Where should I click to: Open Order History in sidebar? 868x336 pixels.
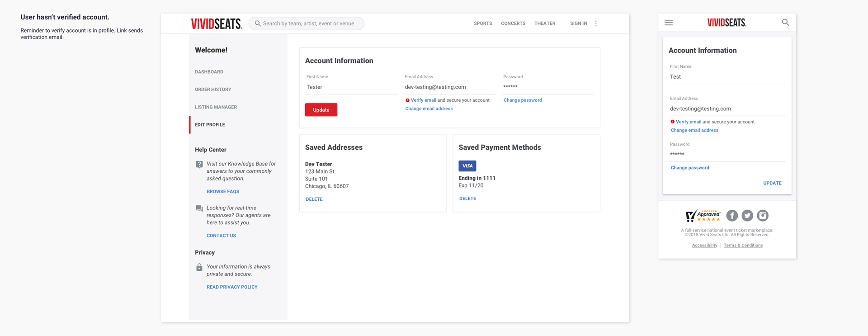coord(213,90)
